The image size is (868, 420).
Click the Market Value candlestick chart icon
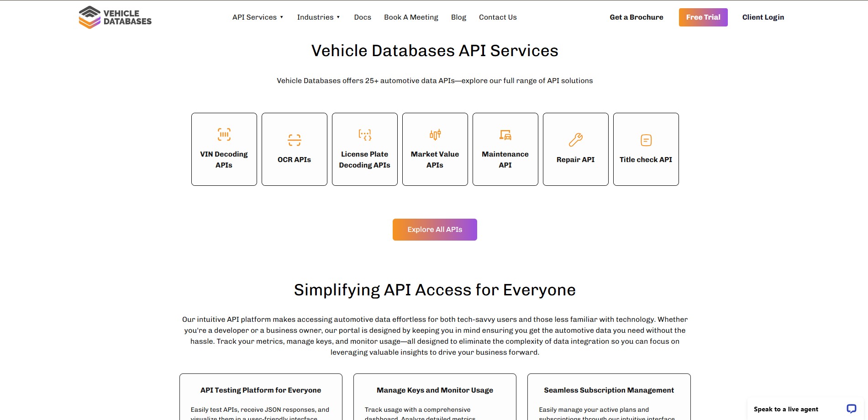coord(435,134)
